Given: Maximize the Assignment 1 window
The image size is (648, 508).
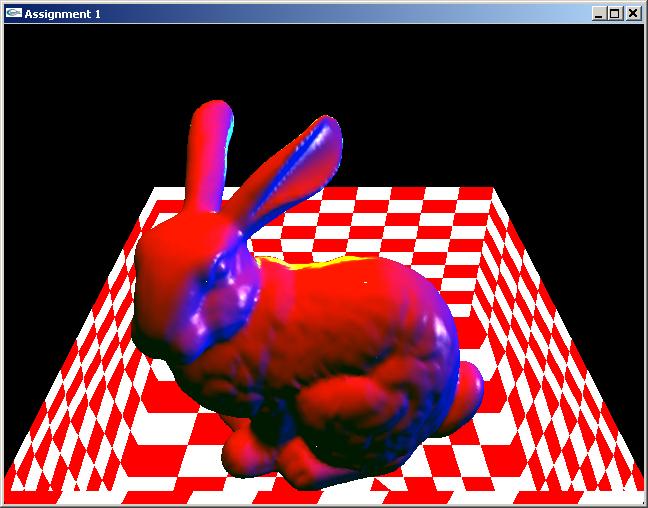Looking at the screenshot, I should click(615, 14).
